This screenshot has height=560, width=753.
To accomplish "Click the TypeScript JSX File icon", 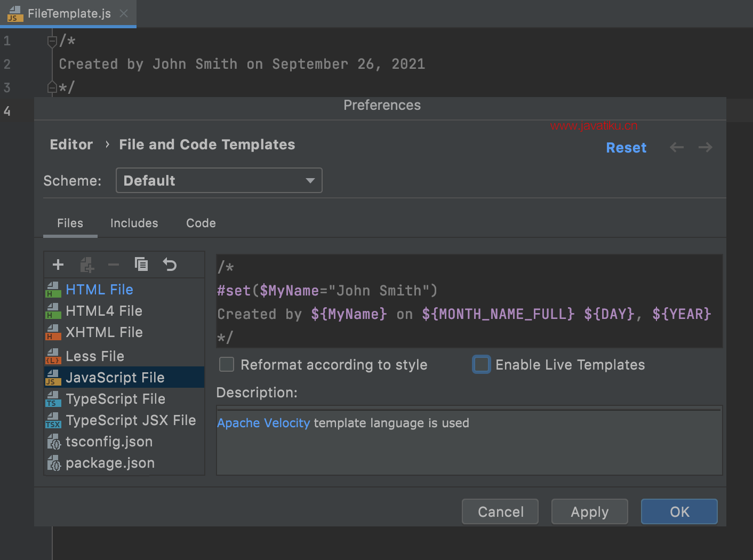I will pyautogui.click(x=53, y=420).
